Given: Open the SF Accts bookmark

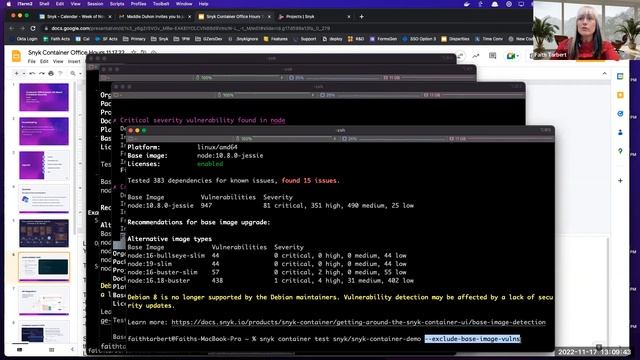Looking at the screenshot, I should 106,39.
